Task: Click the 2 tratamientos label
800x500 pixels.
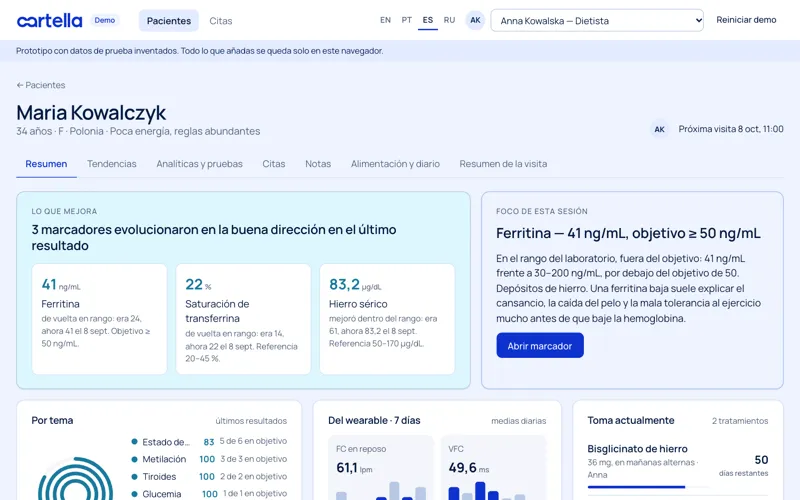Action: (x=740, y=421)
